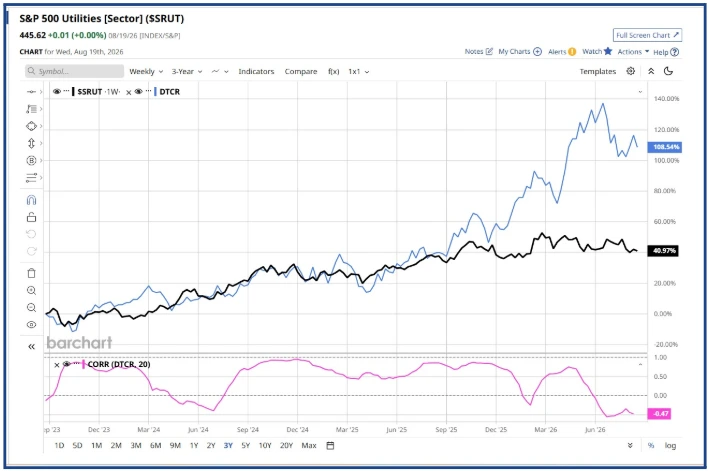709x471 pixels.
Task: Open Help link
Action: point(666,52)
